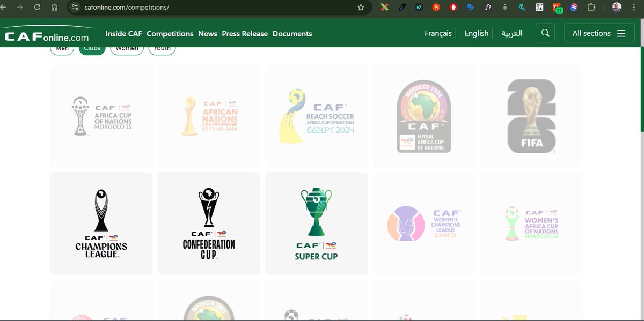The width and height of the screenshot is (644, 321).
Task: Open the CAF Confederation Cup card
Action: 209,223
